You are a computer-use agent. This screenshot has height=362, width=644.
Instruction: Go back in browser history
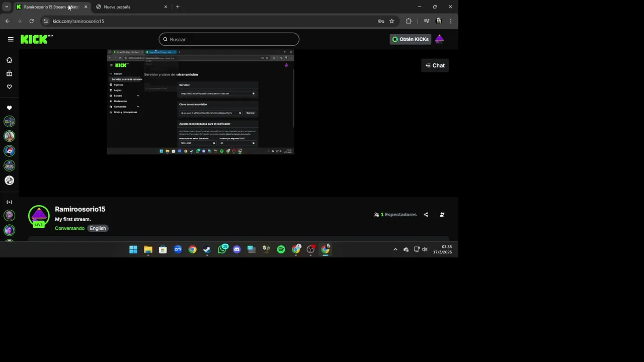[x=7, y=21]
